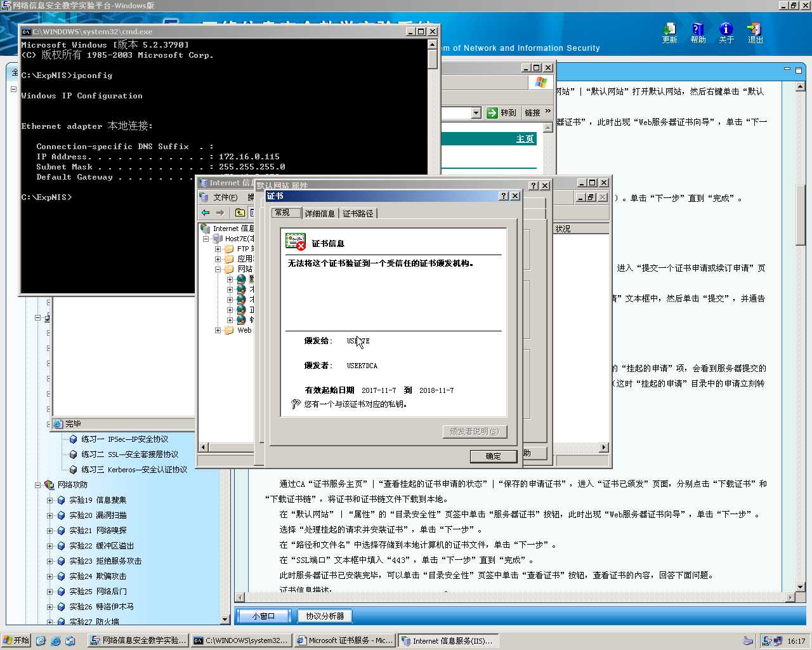Switch to 证书路径 tab in certificate dialog
The height and width of the screenshot is (650, 812).
pos(358,214)
